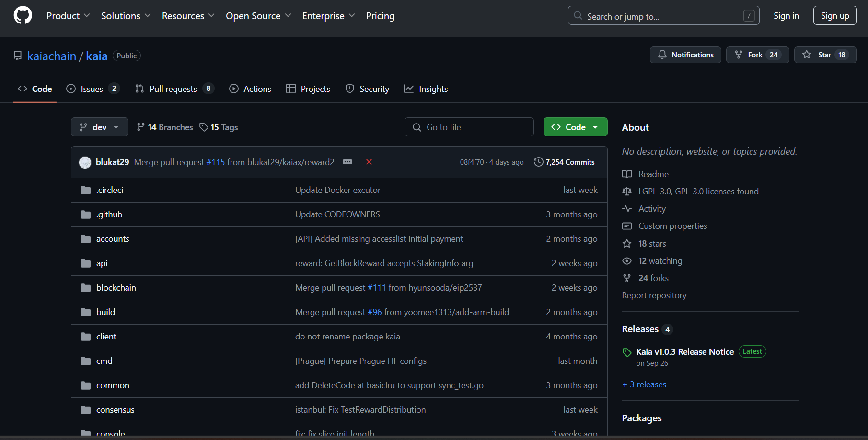
Task: Open Kaia v1.0.3 Release Notice
Action: (685, 352)
